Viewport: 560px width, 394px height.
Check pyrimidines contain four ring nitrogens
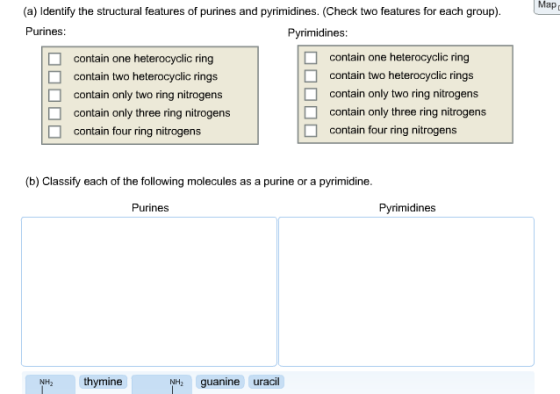[x=311, y=130]
